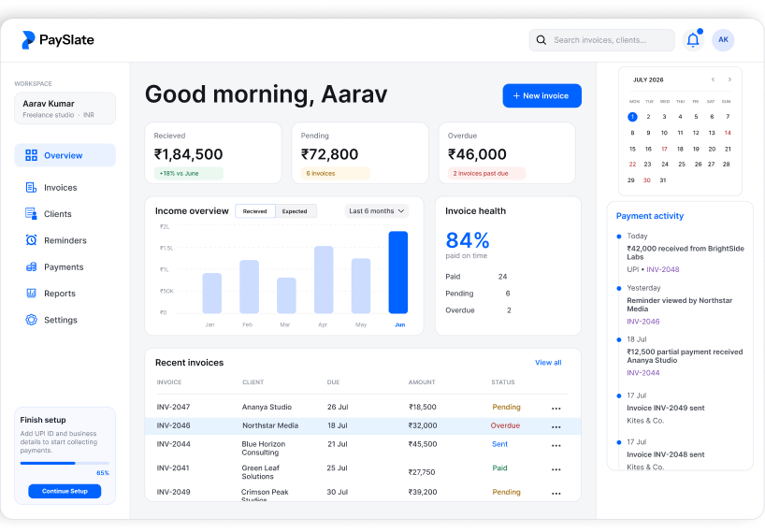Open options menu for INV-2047 row
The width and height of the screenshot is (765, 532).
[x=556, y=409]
